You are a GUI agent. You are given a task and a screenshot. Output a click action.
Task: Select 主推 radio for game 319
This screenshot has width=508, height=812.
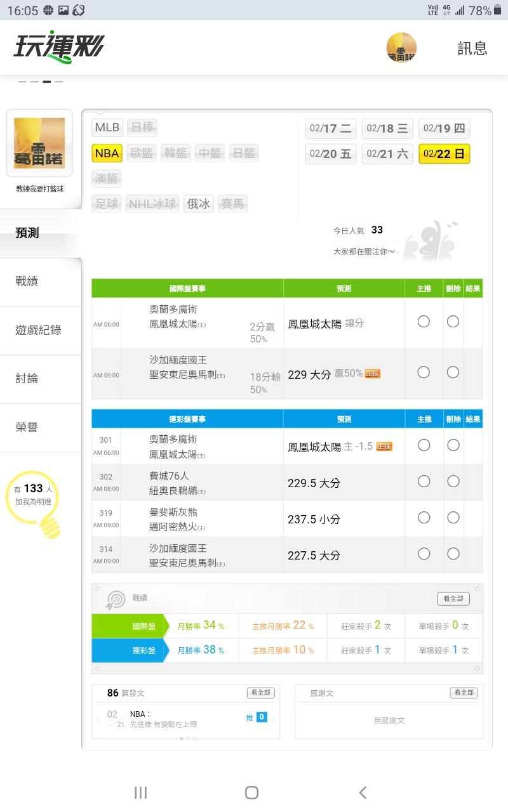point(424,518)
